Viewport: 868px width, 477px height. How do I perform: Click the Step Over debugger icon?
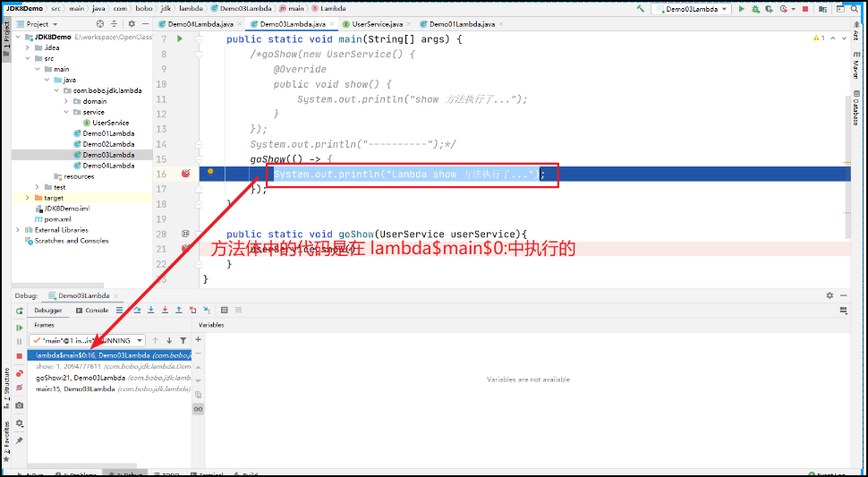(x=137, y=310)
